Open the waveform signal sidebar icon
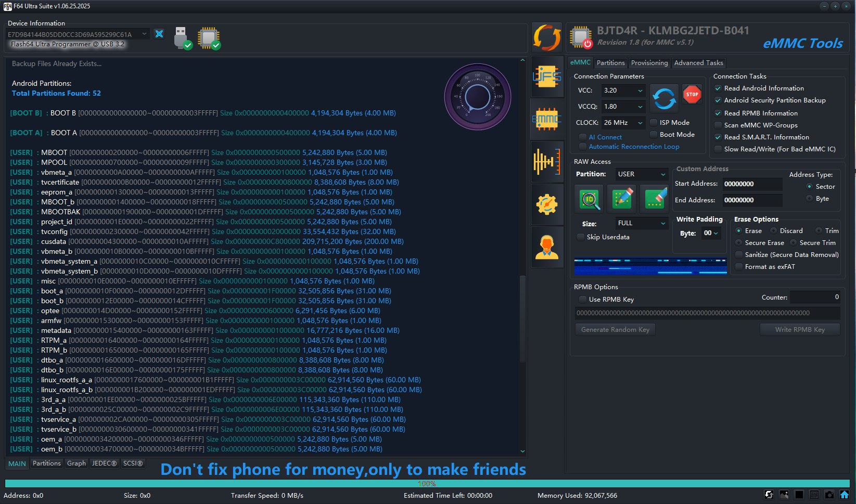Viewport: 856px width, 504px height. click(x=547, y=162)
